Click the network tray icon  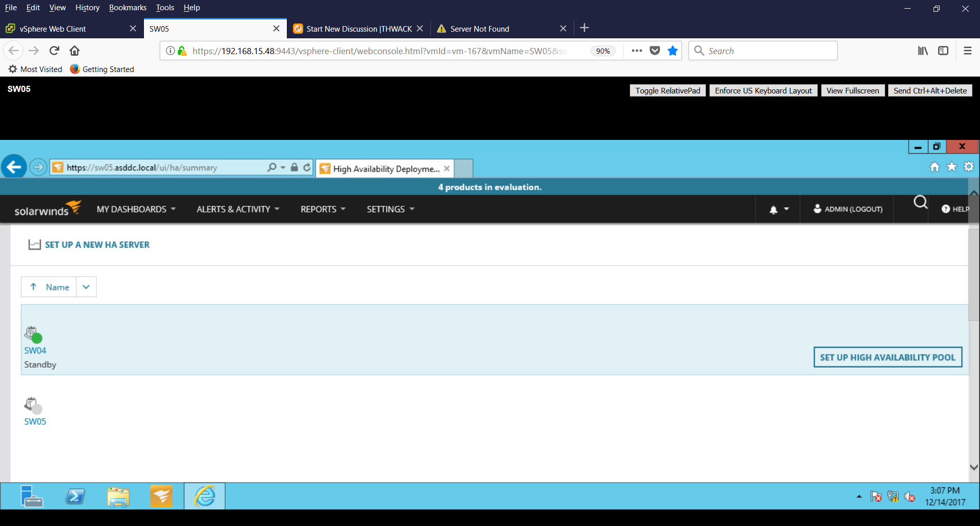(893, 496)
